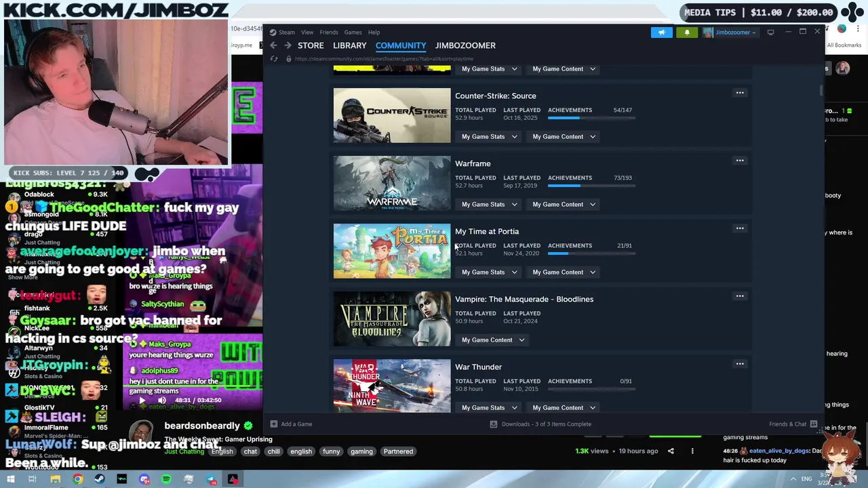Open the Friends menu
This screenshot has height=488, width=868.
[x=329, y=32]
